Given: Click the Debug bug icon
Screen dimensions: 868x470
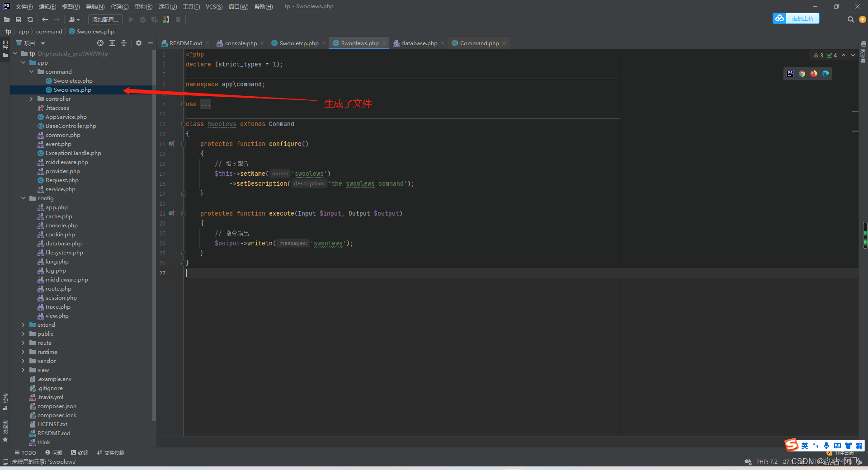Looking at the screenshot, I should pyautogui.click(x=143, y=19).
